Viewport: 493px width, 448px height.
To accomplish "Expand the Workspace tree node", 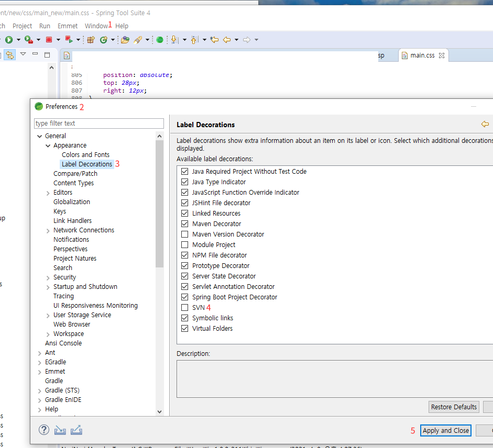I will click(x=48, y=334).
